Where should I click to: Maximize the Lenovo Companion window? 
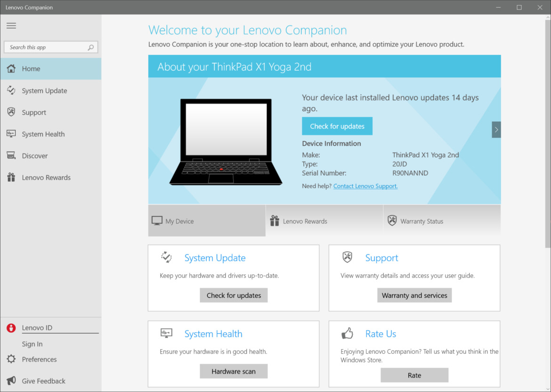[519, 8]
